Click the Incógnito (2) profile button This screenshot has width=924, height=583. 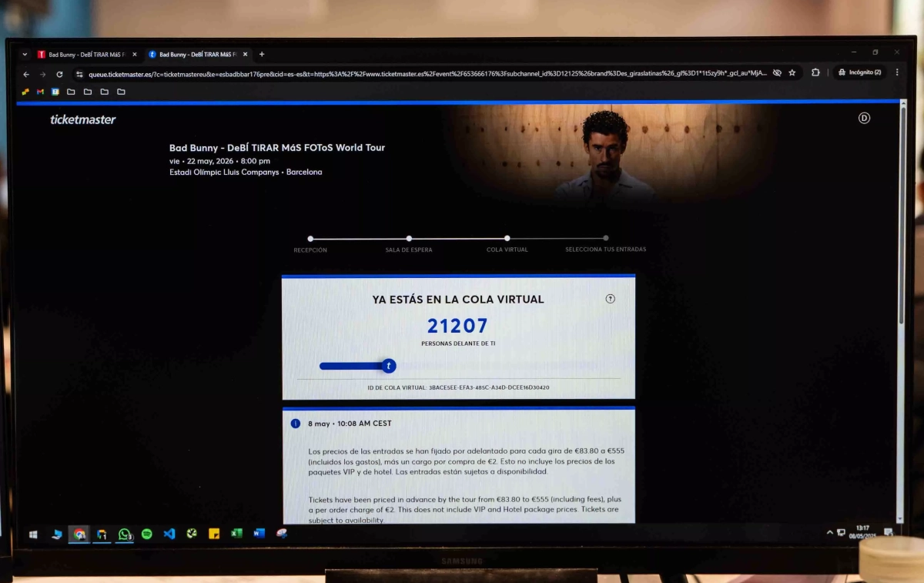(x=859, y=72)
